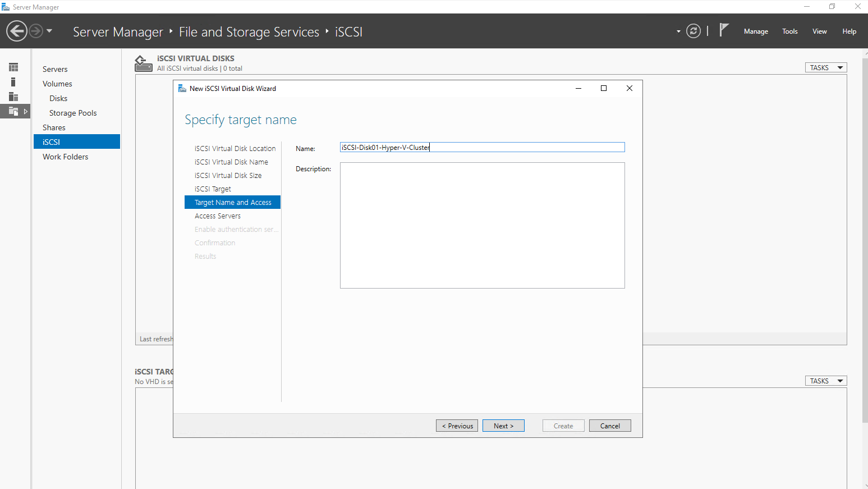The height and width of the screenshot is (489, 868).
Task: Click inside the Description text box
Action: tap(481, 225)
